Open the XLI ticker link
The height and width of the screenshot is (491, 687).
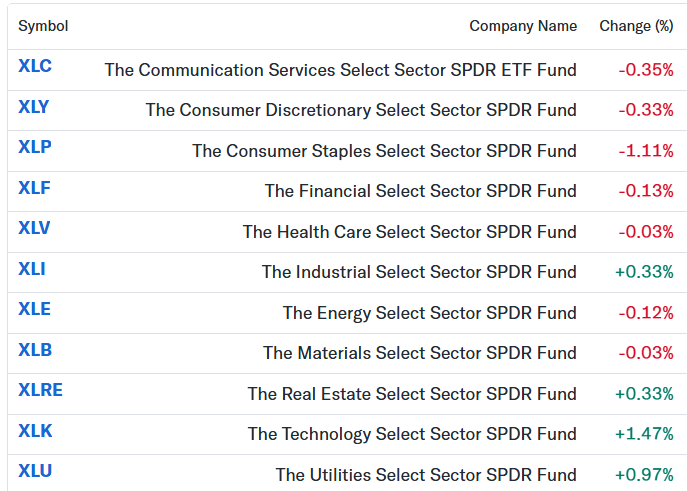(x=32, y=269)
